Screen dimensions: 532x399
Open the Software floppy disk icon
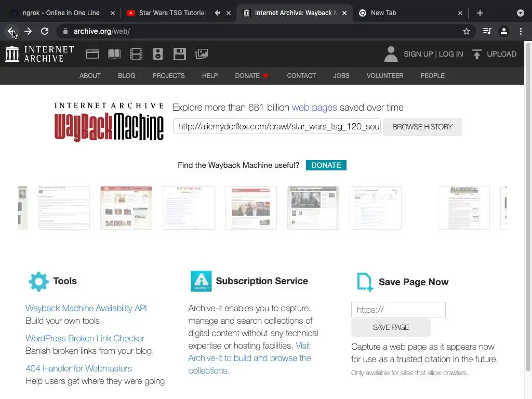coord(179,54)
